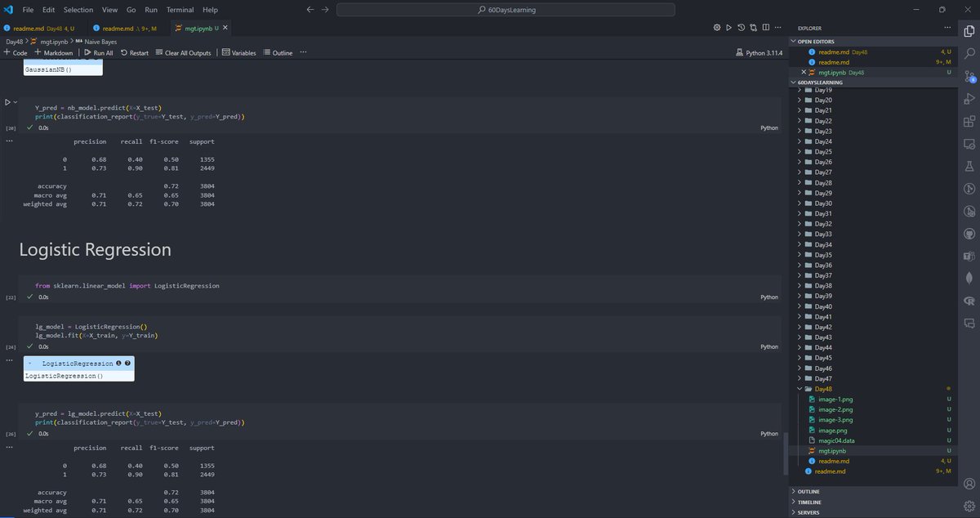This screenshot has height=518, width=980.
Task: Open run options arrow beside cell run button
Action: click(16, 102)
